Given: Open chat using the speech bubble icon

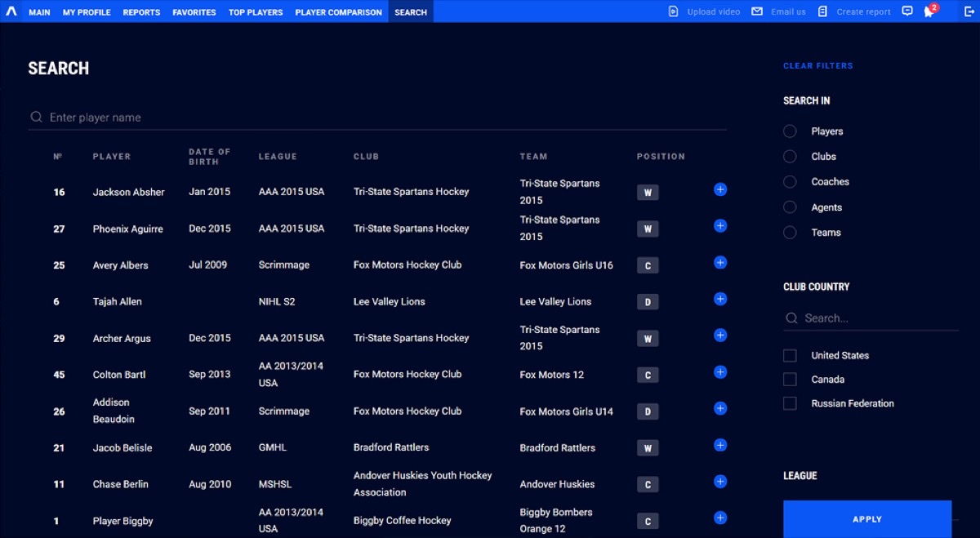Looking at the screenshot, I should [x=906, y=11].
